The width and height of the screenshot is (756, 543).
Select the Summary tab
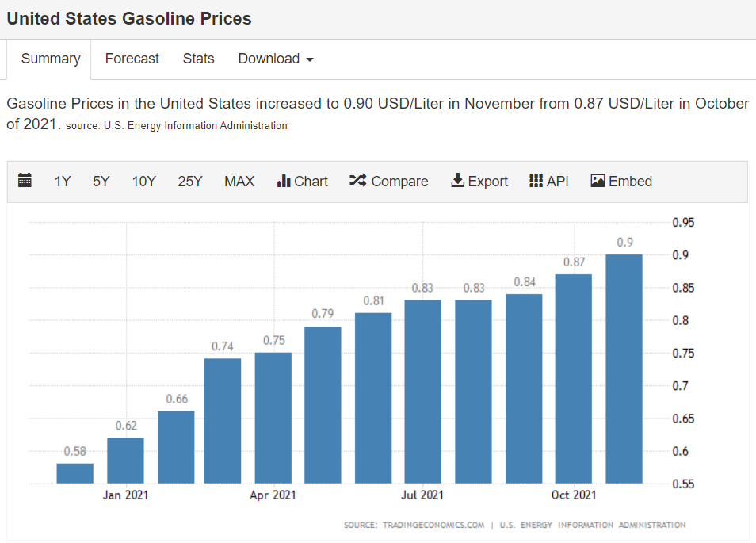tap(51, 59)
